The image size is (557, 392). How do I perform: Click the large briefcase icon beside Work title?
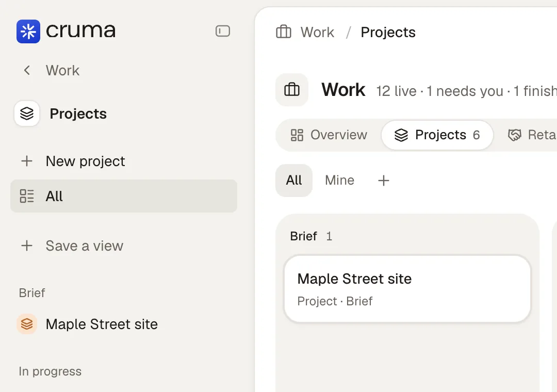click(x=292, y=90)
